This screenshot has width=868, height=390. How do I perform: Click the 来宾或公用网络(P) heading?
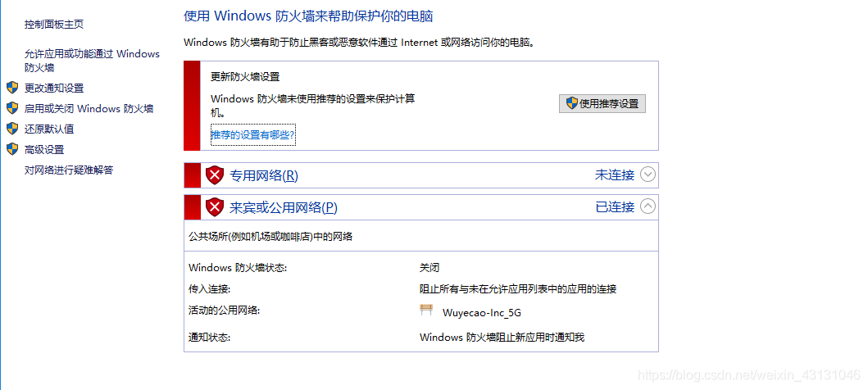(284, 207)
